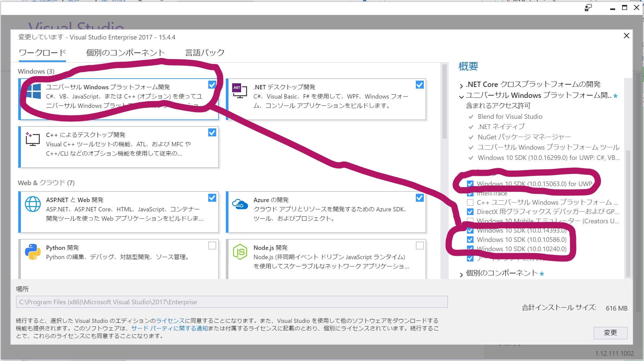Click the Windows logo workload icon

pos(33,91)
